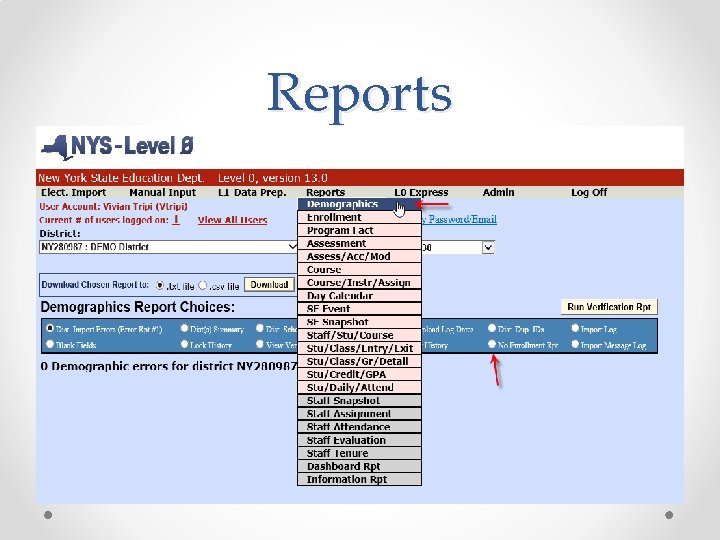Click the Download button
Screen dimensions: 720x540
click(x=269, y=285)
